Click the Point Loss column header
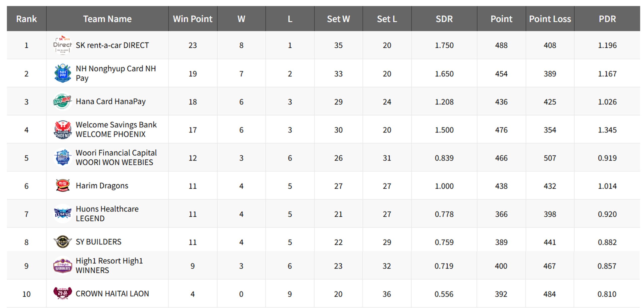Screen dimensions: 644x308 550,19
